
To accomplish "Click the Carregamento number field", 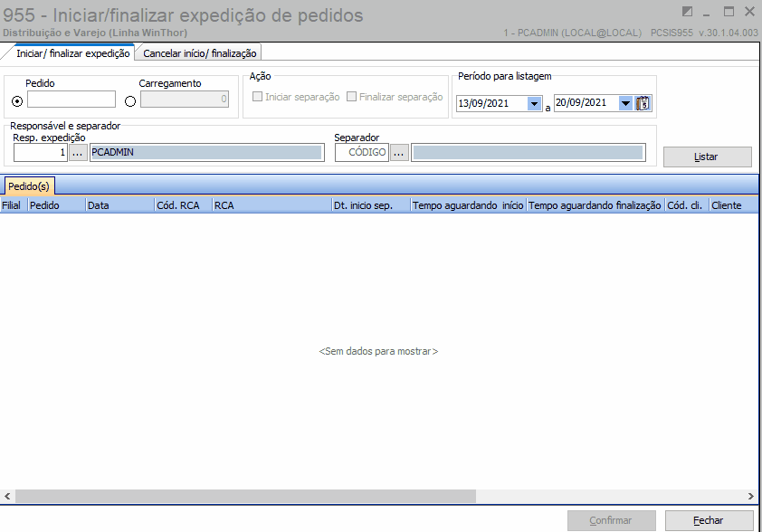I will coord(185,100).
